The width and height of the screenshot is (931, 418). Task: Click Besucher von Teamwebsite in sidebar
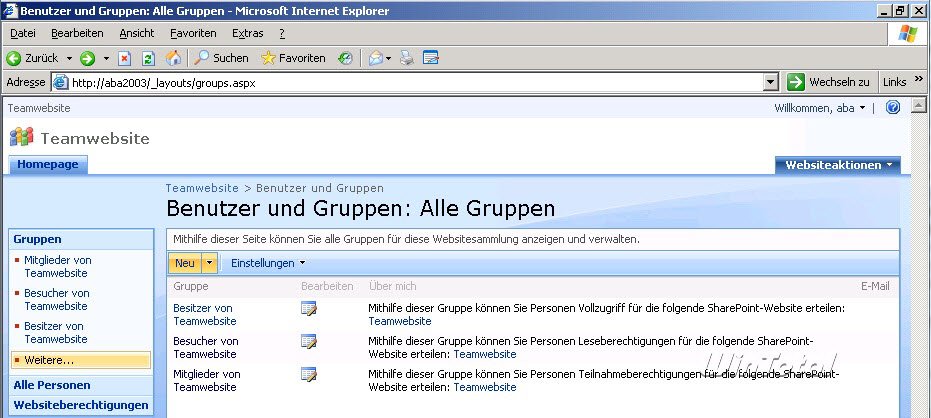tap(56, 299)
